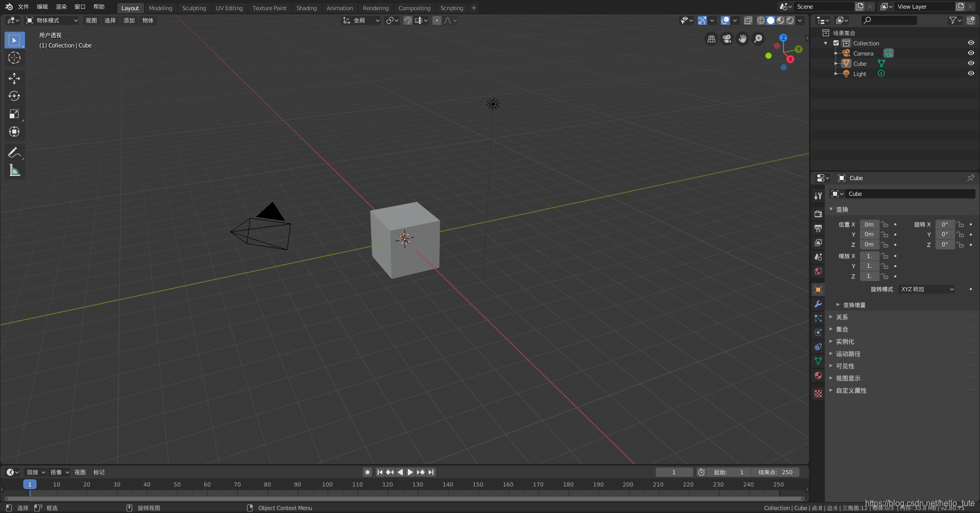
Task: Open the pivot point dropdown
Action: (392, 20)
